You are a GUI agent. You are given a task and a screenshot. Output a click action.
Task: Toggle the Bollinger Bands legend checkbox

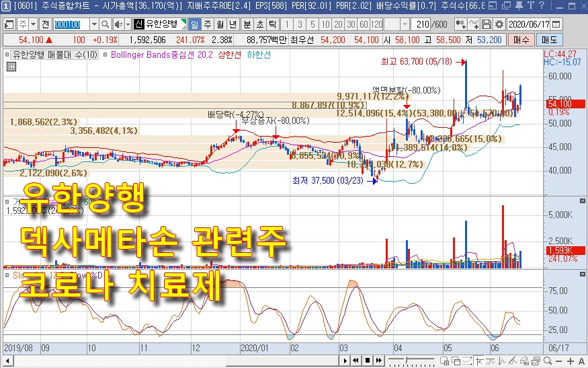106,54
